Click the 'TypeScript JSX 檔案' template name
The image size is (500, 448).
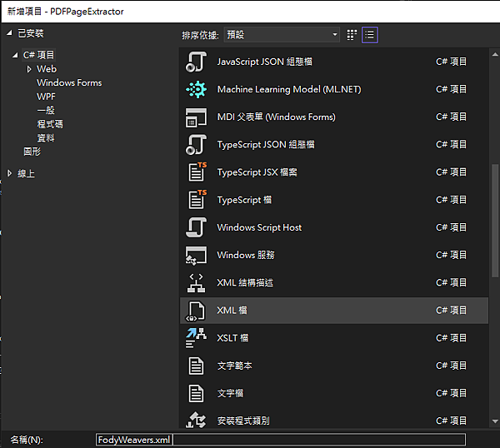click(257, 172)
